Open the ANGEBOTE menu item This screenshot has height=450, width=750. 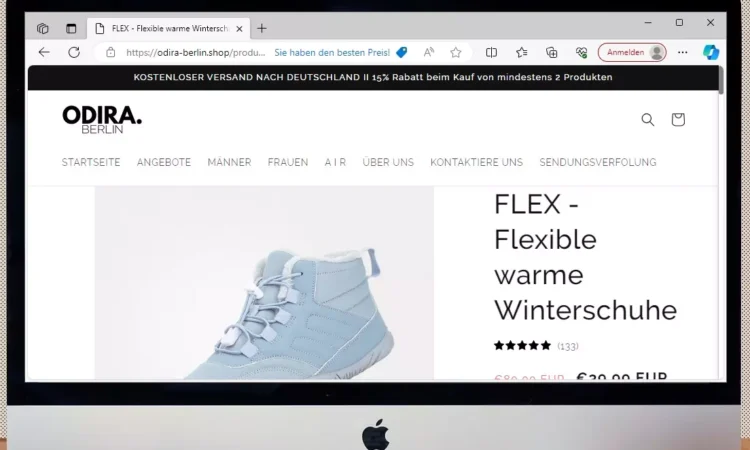coord(164,162)
